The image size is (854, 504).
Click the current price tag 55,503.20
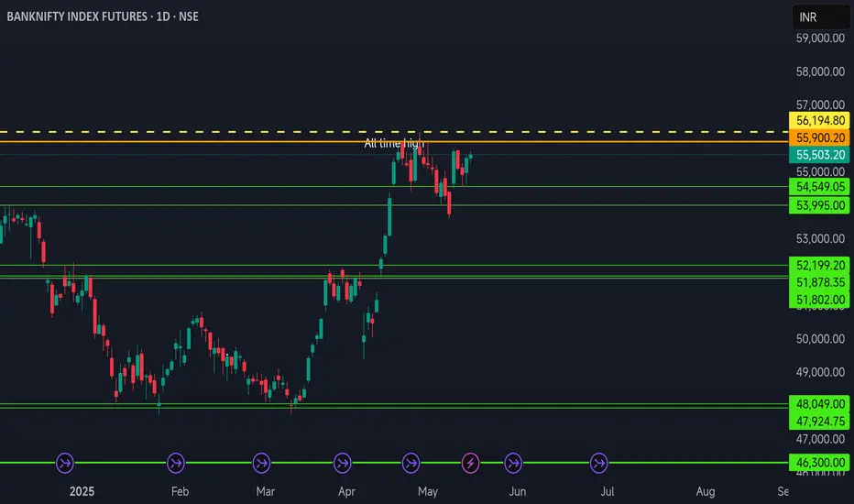[819, 155]
